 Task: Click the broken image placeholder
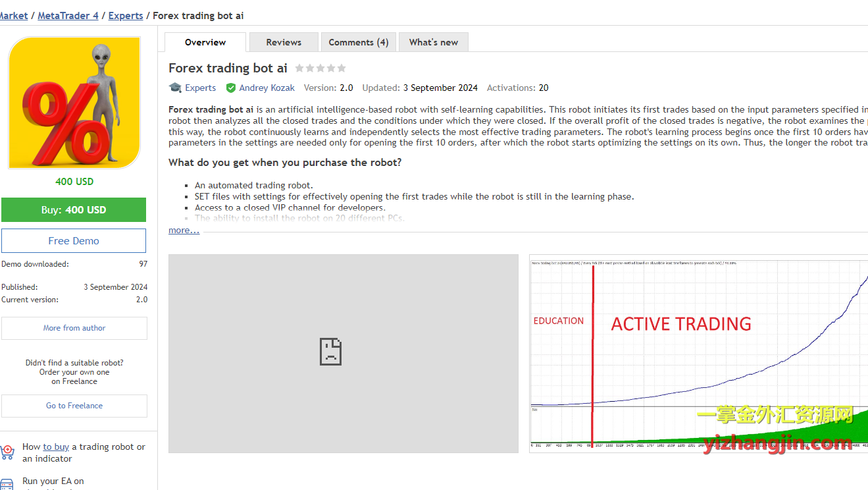point(344,354)
